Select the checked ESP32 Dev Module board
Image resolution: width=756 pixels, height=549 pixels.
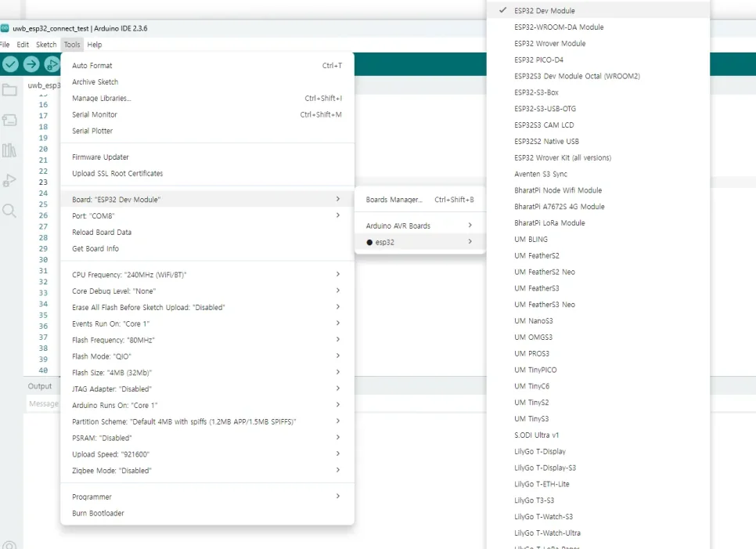pyautogui.click(x=598, y=11)
